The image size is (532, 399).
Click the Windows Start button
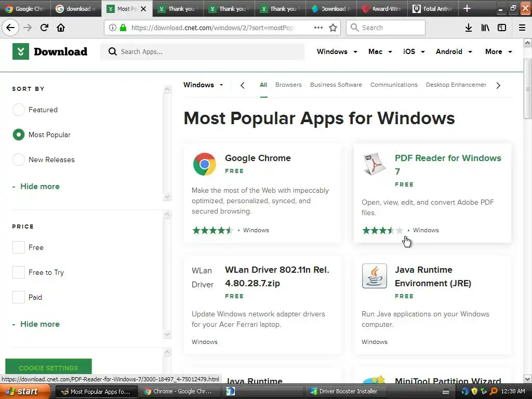tap(25, 391)
